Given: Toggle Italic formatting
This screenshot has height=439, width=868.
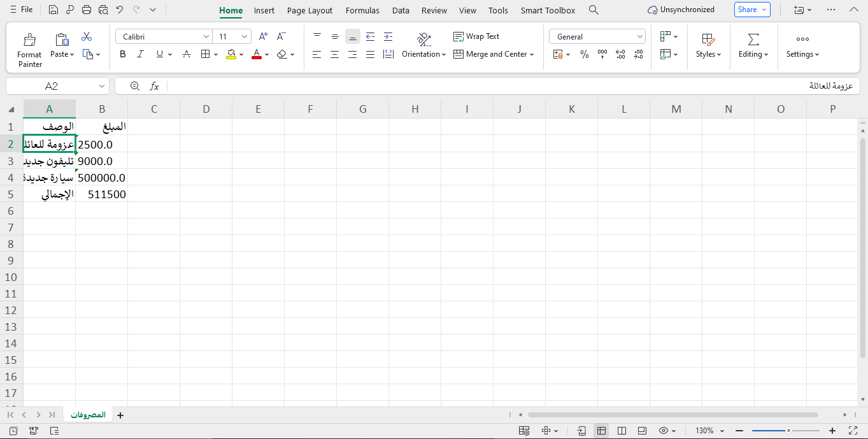Looking at the screenshot, I should click(x=141, y=55).
